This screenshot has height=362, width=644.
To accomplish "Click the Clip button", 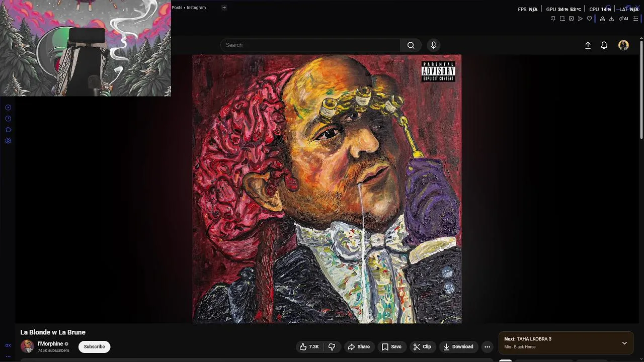I will pos(422,347).
